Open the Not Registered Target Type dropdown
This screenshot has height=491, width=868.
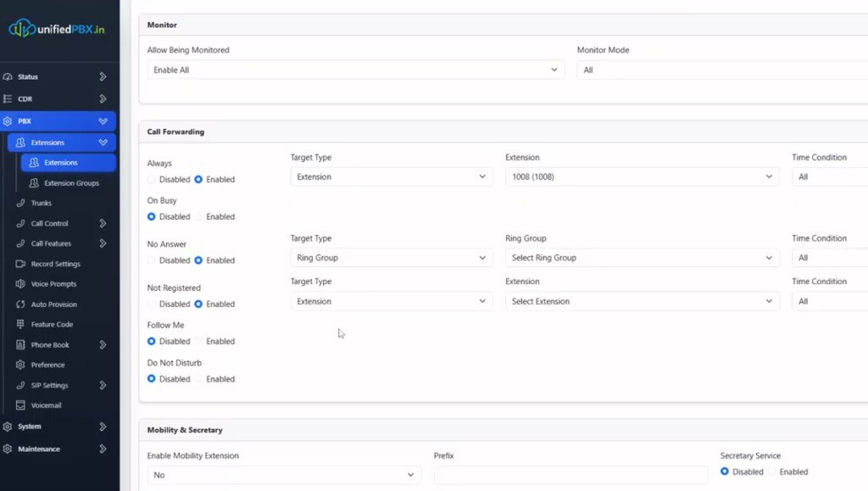pyautogui.click(x=392, y=301)
